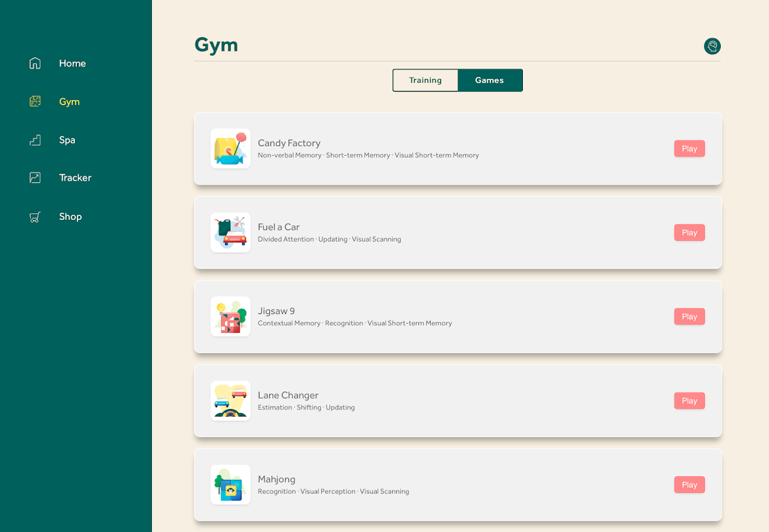Click the Fuel a Car title

[x=279, y=227]
